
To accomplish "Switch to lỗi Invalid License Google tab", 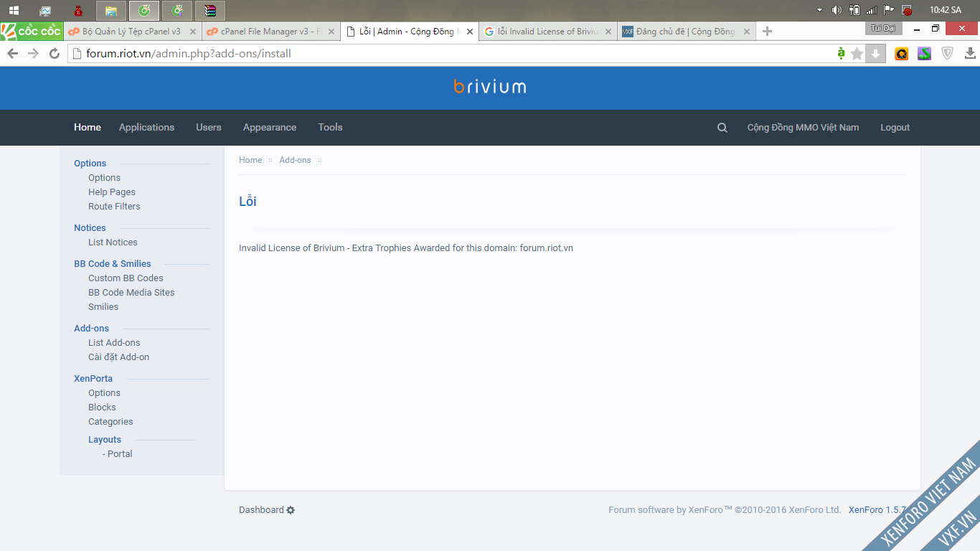I will [x=547, y=32].
